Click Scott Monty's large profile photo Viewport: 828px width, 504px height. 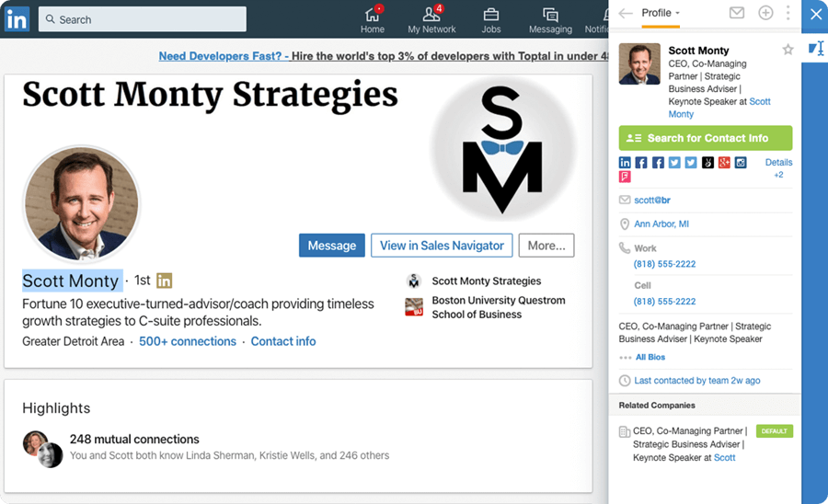tap(82, 204)
